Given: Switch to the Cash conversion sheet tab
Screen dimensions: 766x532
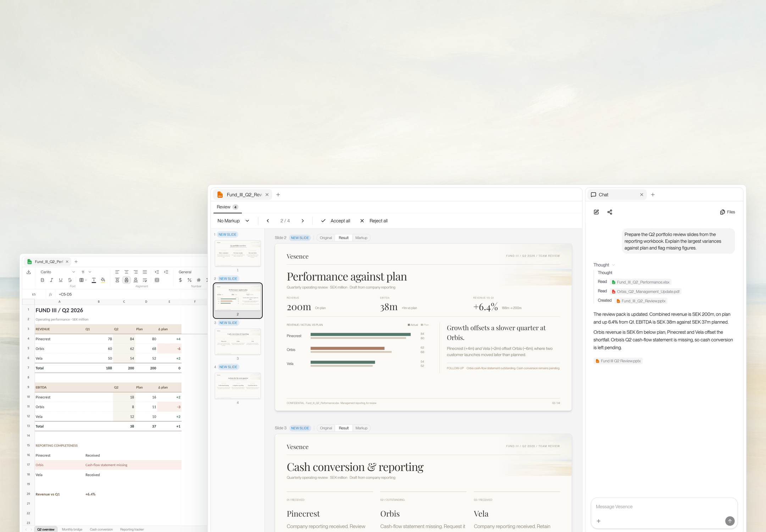Looking at the screenshot, I should (101, 529).
